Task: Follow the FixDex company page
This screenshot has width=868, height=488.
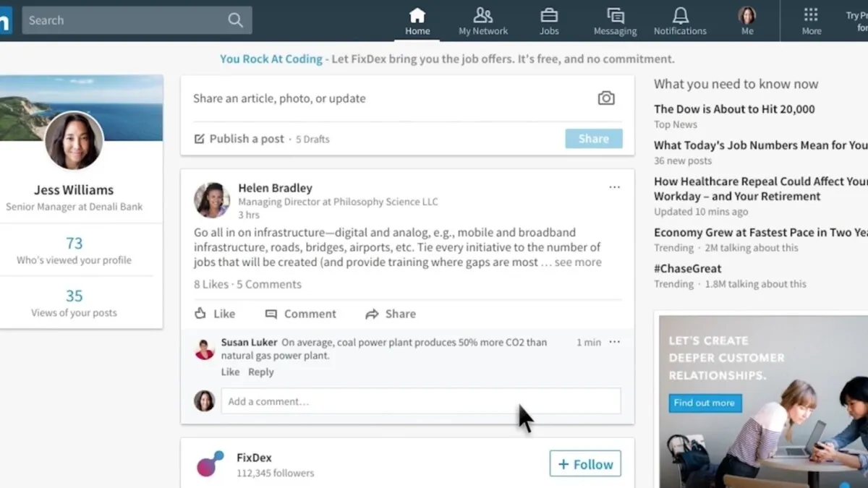Action: pos(585,463)
